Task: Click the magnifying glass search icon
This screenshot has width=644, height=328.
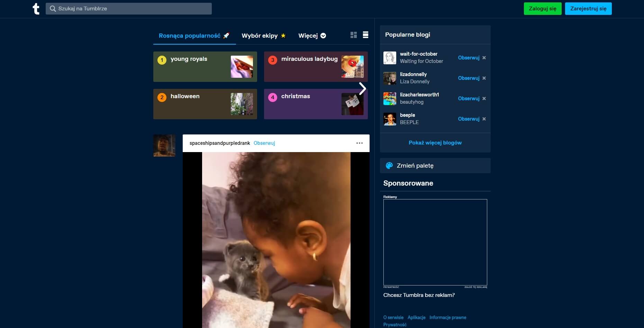Action: (54, 8)
